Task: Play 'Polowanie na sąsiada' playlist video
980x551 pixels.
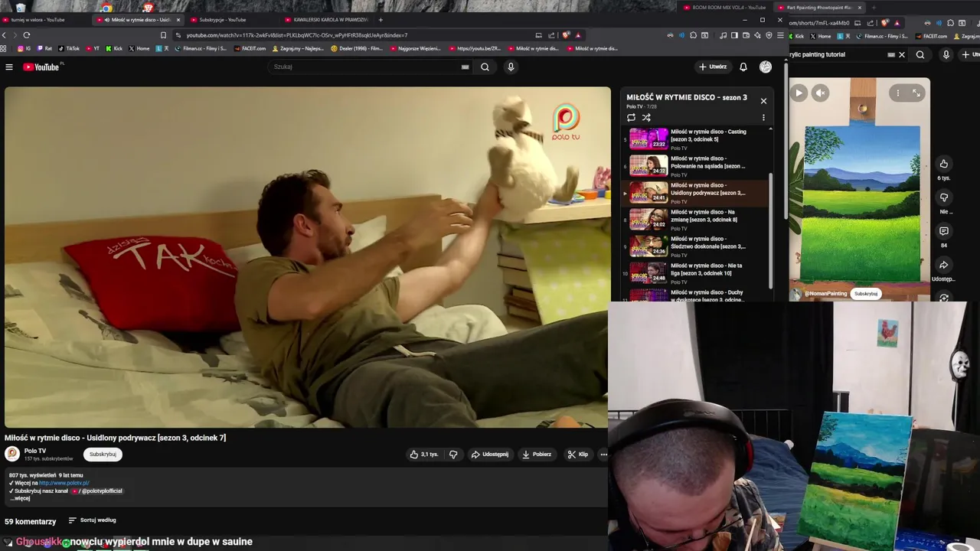Action: (695, 166)
